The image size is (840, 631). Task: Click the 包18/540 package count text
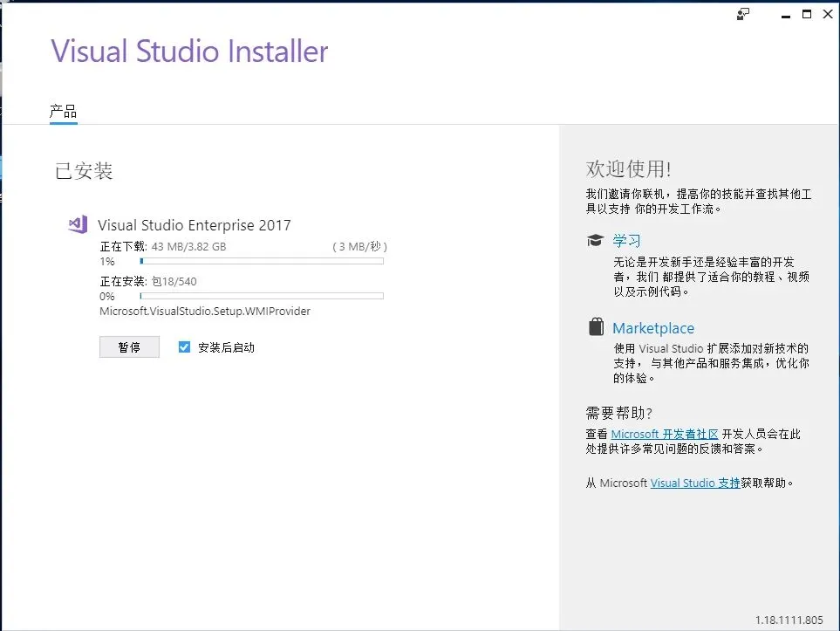tap(174, 281)
